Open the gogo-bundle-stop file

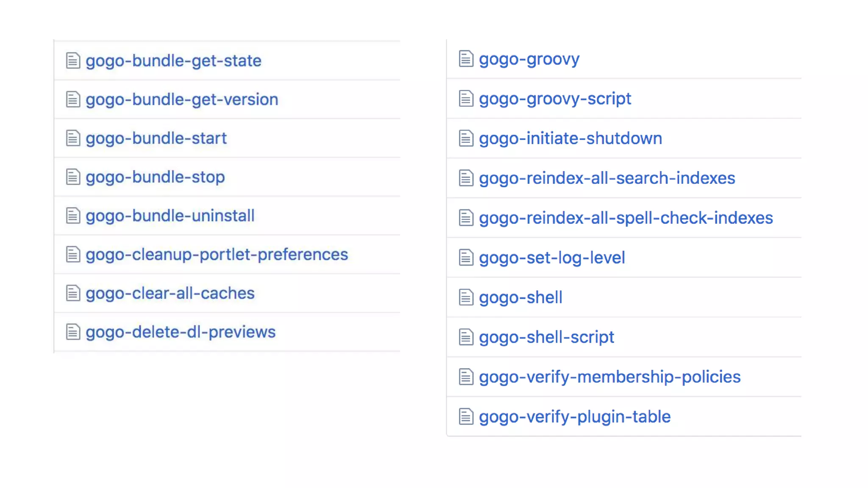(155, 177)
